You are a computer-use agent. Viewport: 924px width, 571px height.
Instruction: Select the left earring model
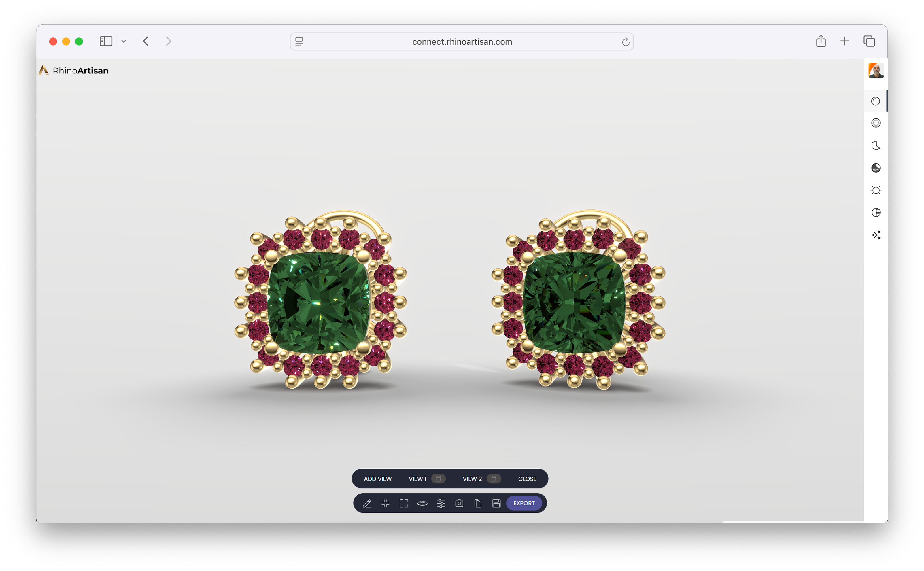(x=320, y=300)
